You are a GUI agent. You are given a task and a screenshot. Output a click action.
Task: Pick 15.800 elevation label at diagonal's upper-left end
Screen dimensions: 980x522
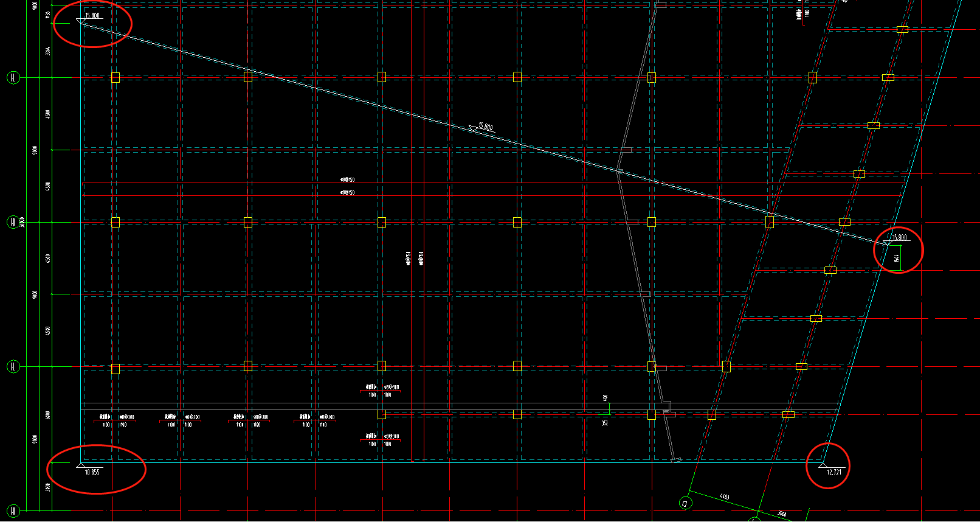[x=92, y=16]
